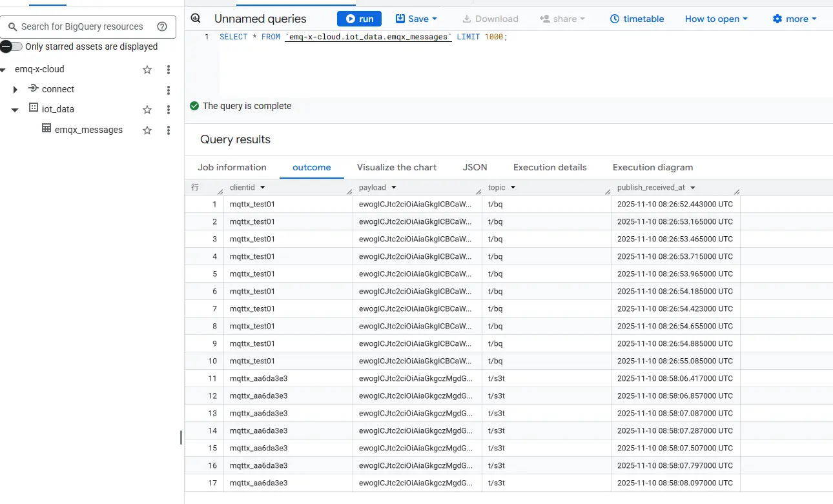Open the Execution details tab
The height and width of the screenshot is (504, 833).
[550, 167]
